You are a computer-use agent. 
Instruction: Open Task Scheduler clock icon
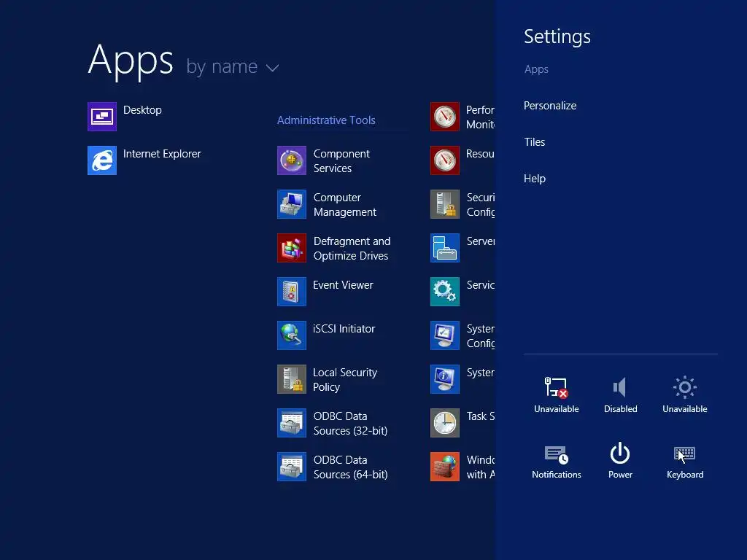click(x=445, y=423)
